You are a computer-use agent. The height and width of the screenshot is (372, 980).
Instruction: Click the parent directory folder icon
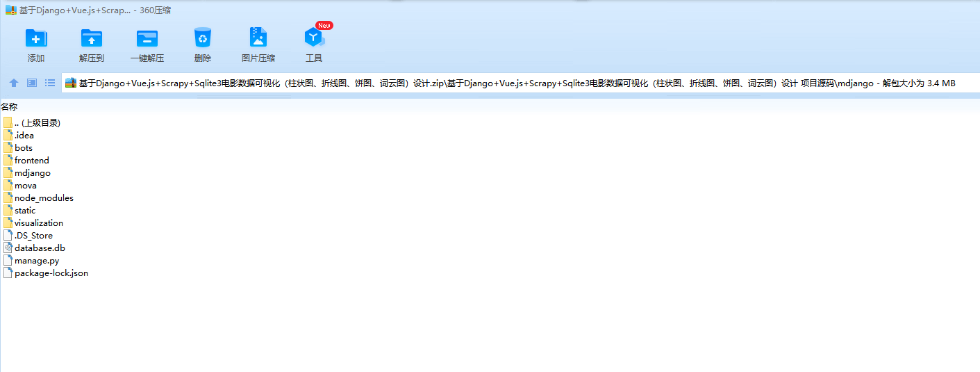point(8,122)
